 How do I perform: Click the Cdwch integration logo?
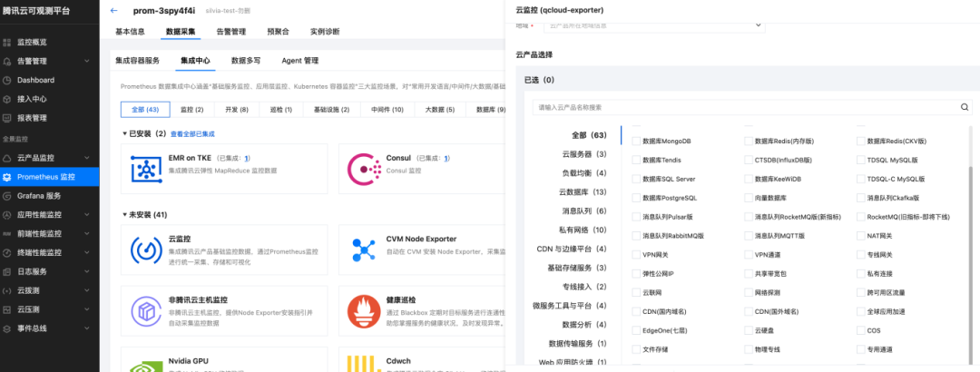[x=365, y=363]
